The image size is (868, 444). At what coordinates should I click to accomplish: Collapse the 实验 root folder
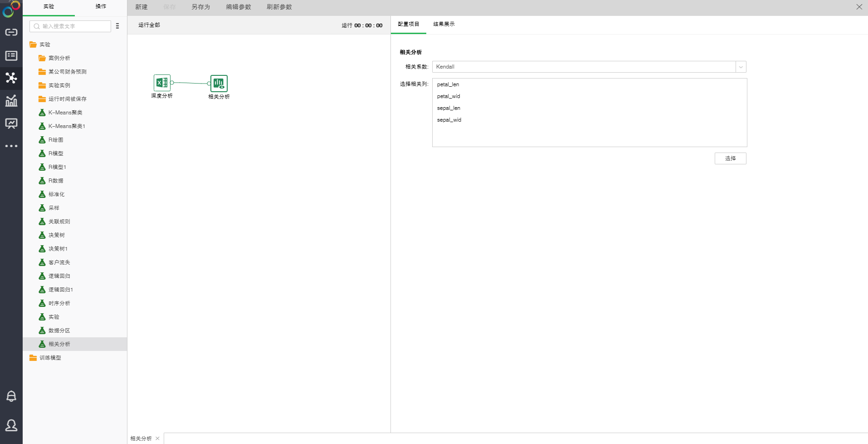33,44
